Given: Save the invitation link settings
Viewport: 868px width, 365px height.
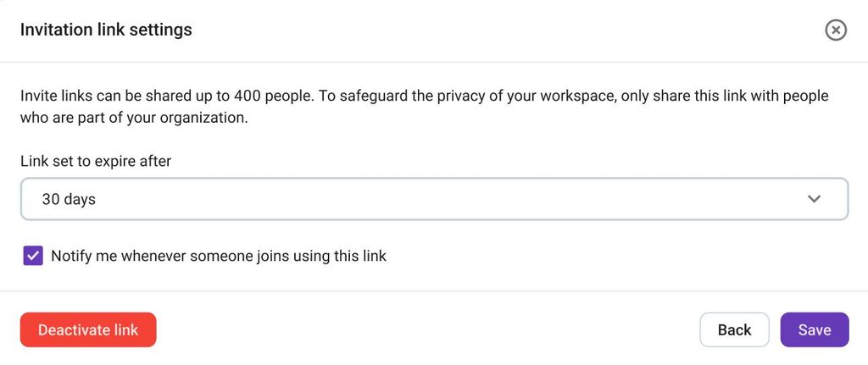Looking at the screenshot, I should (x=815, y=329).
